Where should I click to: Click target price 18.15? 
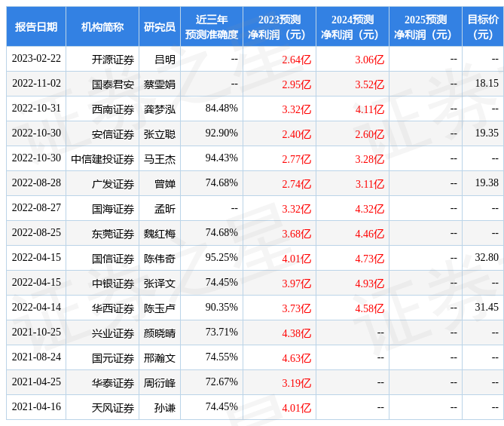[487, 84]
